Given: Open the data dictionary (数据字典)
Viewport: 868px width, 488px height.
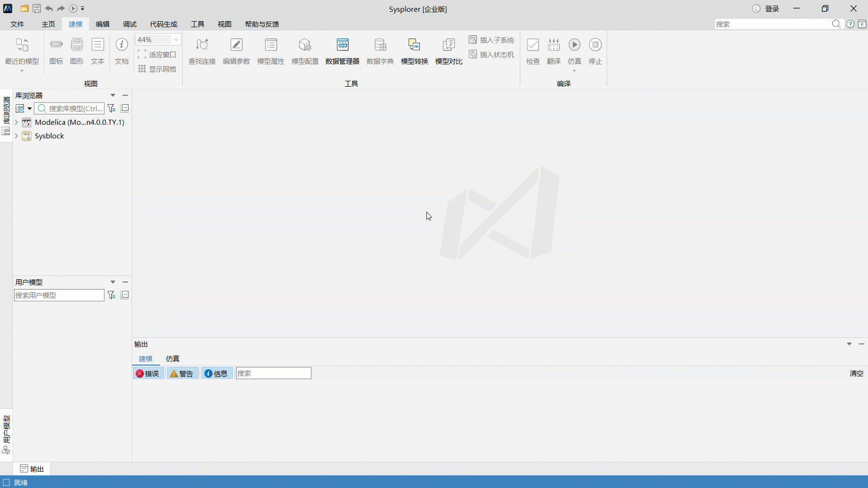Looking at the screenshot, I should [380, 51].
